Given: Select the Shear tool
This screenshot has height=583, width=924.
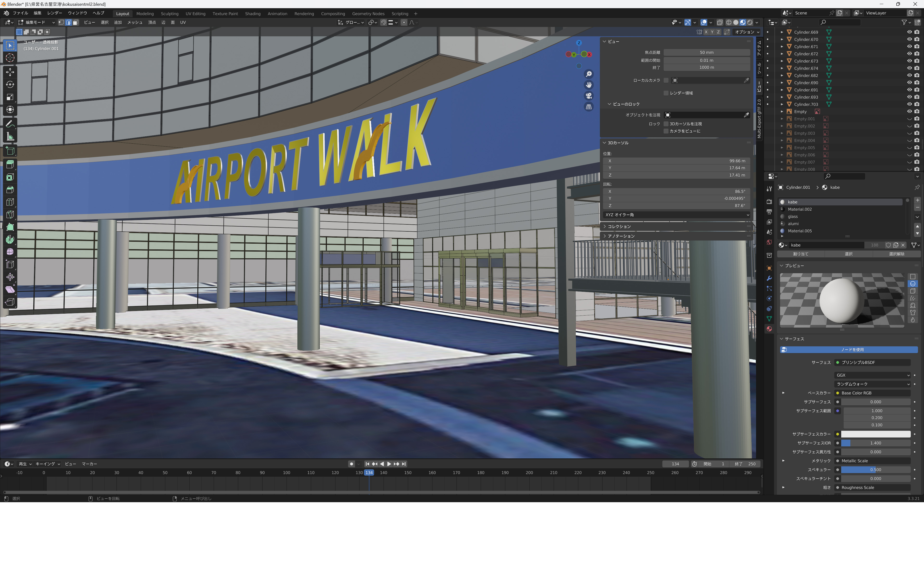Looking at the screenshot, I should (10, 290).
